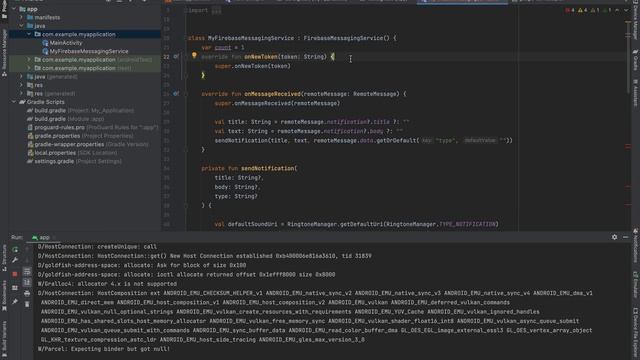Open the Build Variants tool window
The height and width of the screenshot is (360, 640).
pyautogui.click(x=4, y=339)
